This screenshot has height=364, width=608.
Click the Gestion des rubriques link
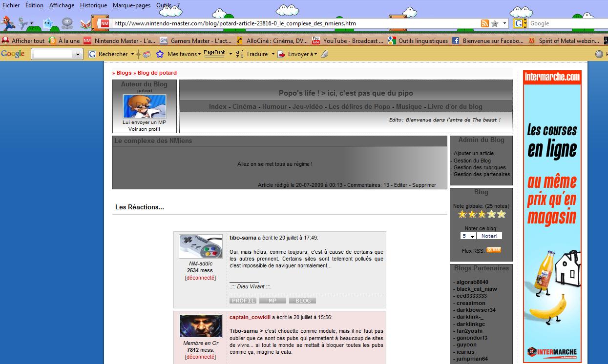(480, 167)
